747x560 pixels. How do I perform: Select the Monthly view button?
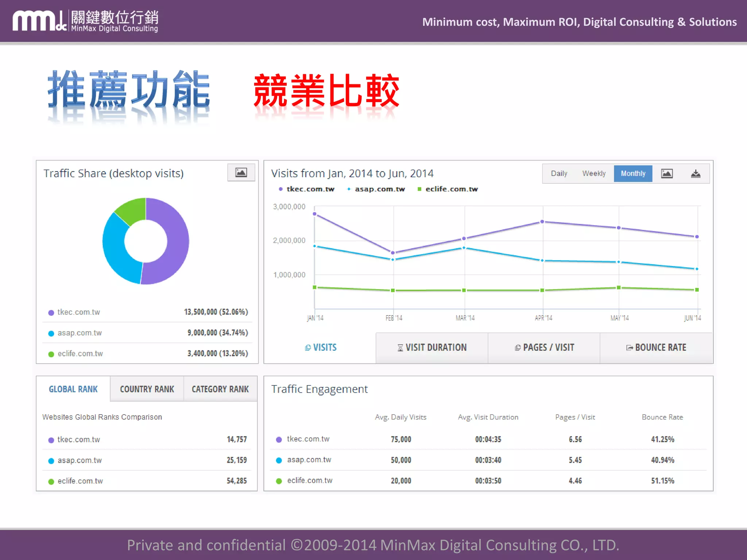click(633, 174)
